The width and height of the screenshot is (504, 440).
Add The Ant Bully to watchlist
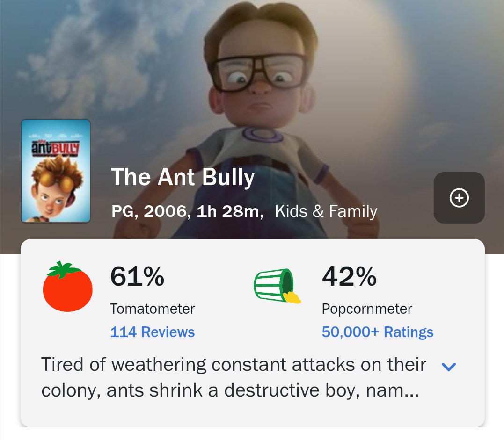tap(459, 197)
